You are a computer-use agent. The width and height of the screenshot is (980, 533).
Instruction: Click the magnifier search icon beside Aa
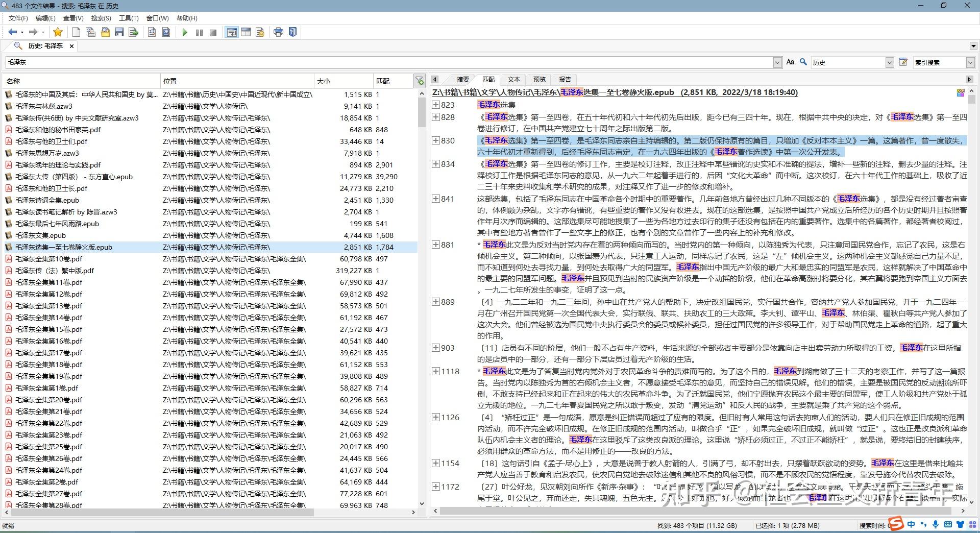coord(802,62)
